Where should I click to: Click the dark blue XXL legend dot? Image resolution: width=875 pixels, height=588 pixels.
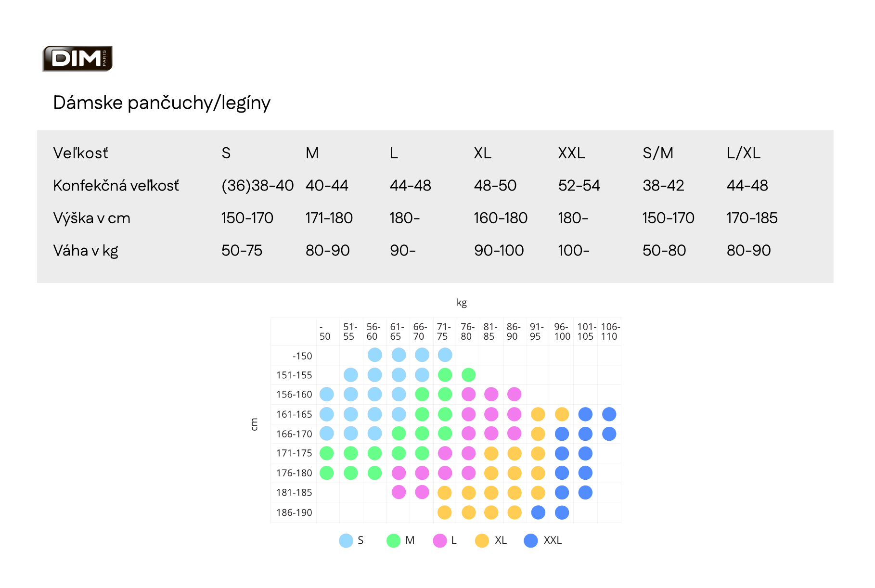coord(531,540)
